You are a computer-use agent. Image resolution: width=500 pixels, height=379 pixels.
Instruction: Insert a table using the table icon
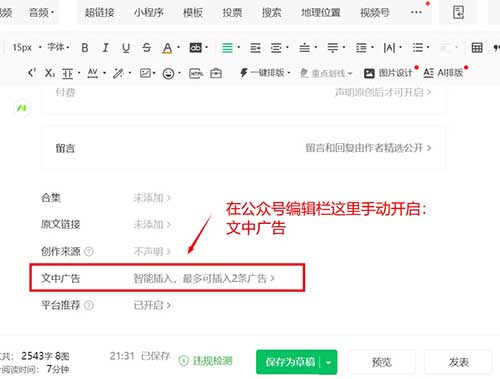(477, 48)
